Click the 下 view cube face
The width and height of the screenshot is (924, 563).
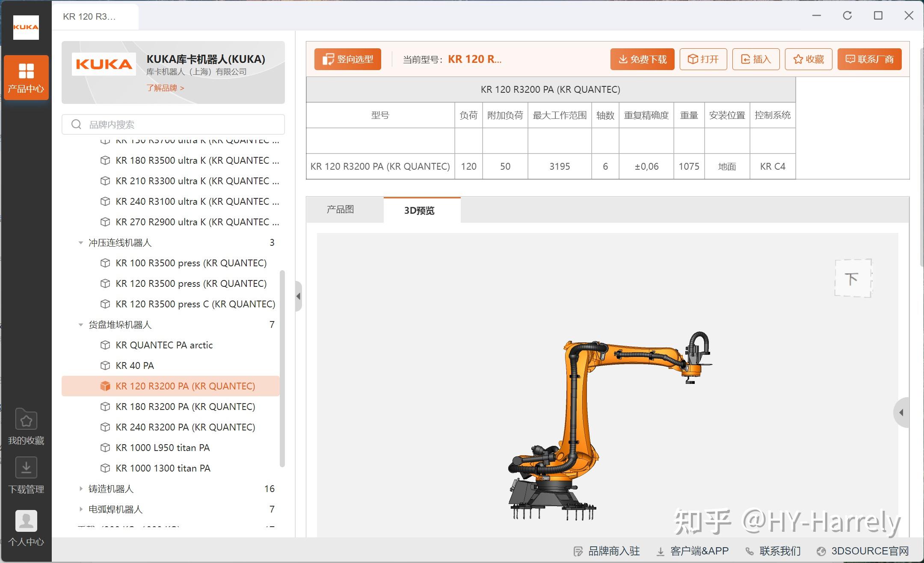(x=853, y=278)
